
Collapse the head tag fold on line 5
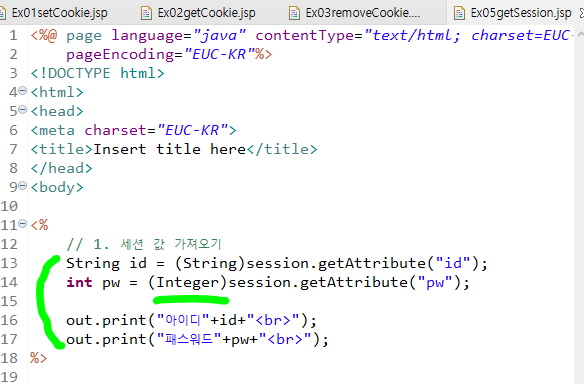(23, 110)
